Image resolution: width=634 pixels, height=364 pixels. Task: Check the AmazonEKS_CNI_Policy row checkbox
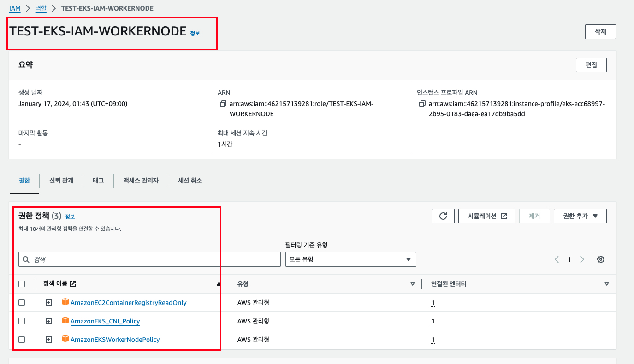click(22, 321)
